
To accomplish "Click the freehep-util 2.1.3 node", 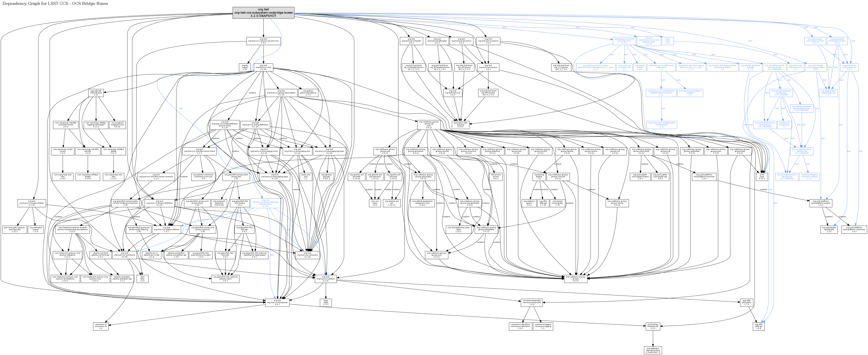I will click(x=653, y=326).
